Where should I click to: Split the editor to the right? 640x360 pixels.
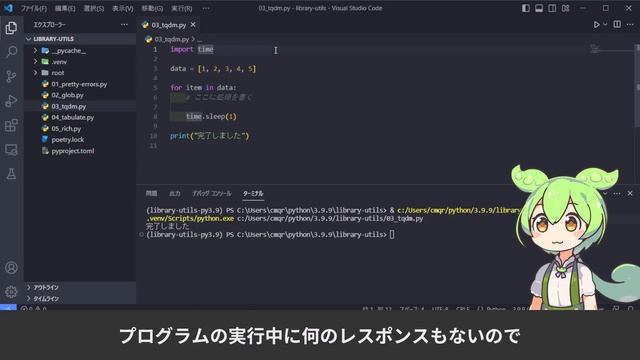617,24
